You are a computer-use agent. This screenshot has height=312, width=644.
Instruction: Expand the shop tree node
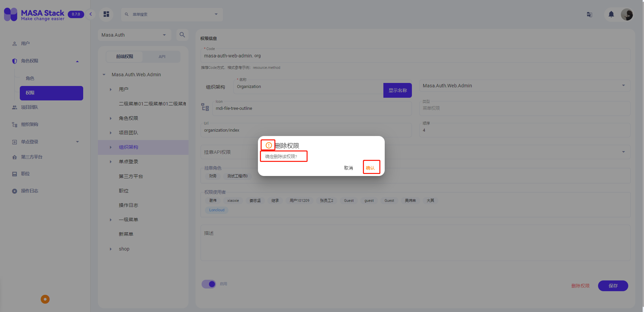click(x=111, y=249)
